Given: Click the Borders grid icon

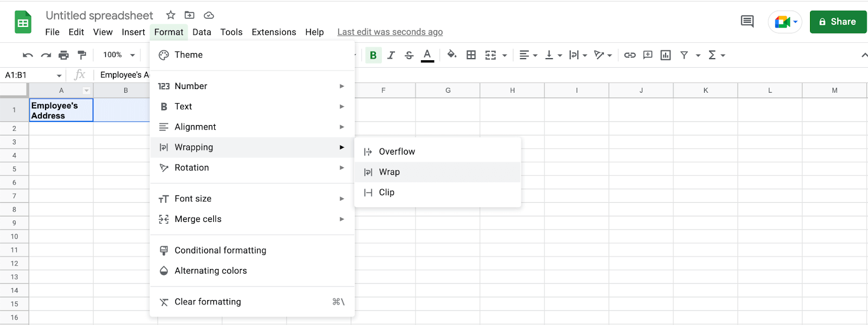Looking at the screenshot, I should point(471,55).
